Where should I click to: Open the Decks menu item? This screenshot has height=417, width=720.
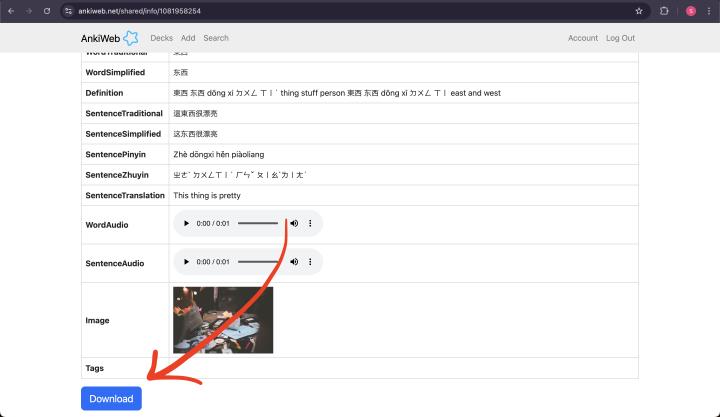[162, 38]
